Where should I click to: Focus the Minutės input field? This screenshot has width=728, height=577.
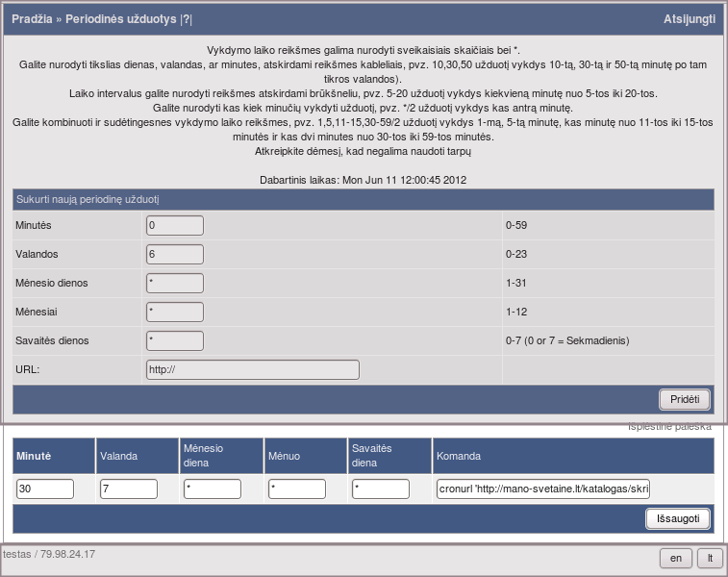point(175,225)
